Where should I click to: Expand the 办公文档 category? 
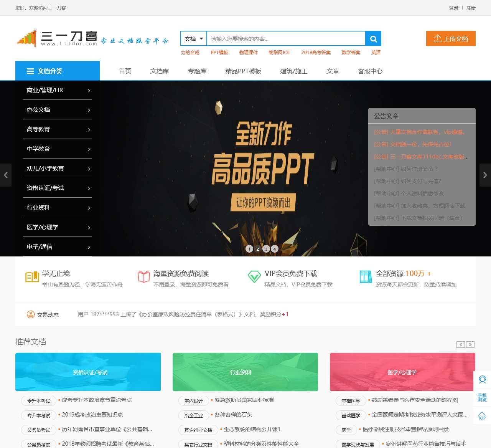58,110
